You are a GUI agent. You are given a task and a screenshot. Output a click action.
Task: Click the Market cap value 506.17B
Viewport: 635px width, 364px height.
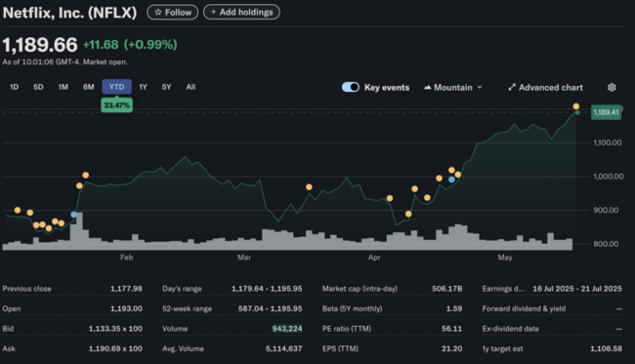tap(446, 289)
